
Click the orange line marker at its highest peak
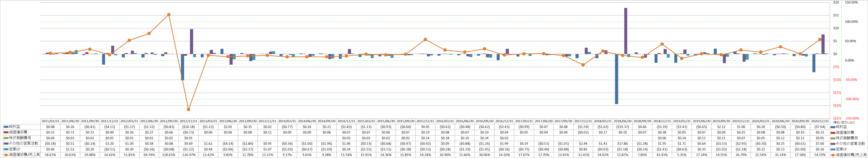168,14
